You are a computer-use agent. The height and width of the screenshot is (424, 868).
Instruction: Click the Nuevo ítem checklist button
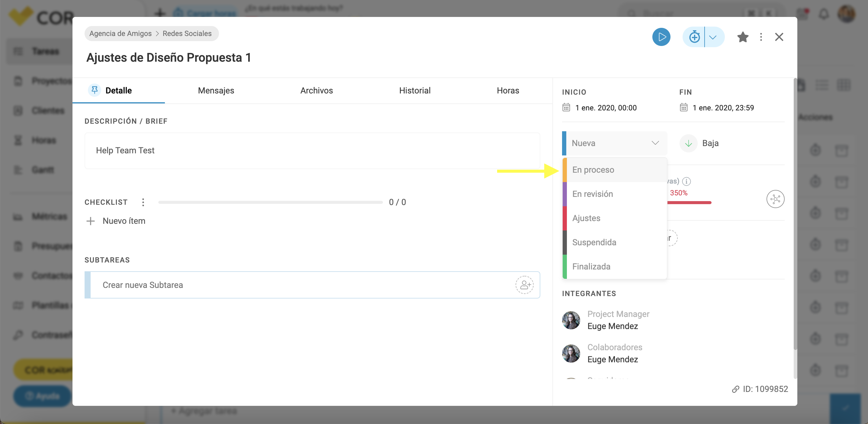point(116,221)
